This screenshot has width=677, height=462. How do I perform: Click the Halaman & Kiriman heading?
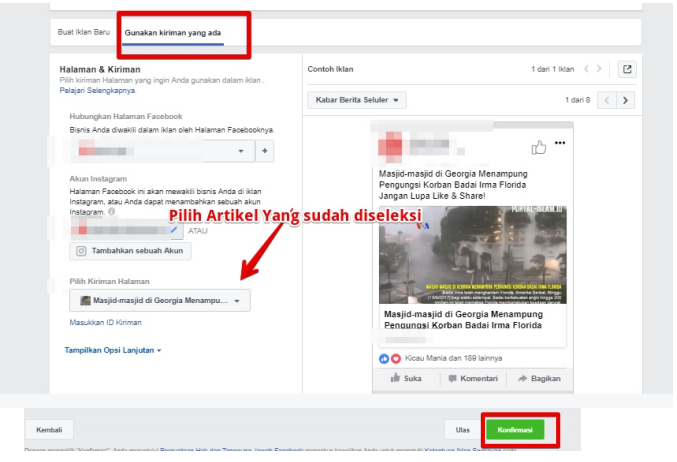(100, 69)
